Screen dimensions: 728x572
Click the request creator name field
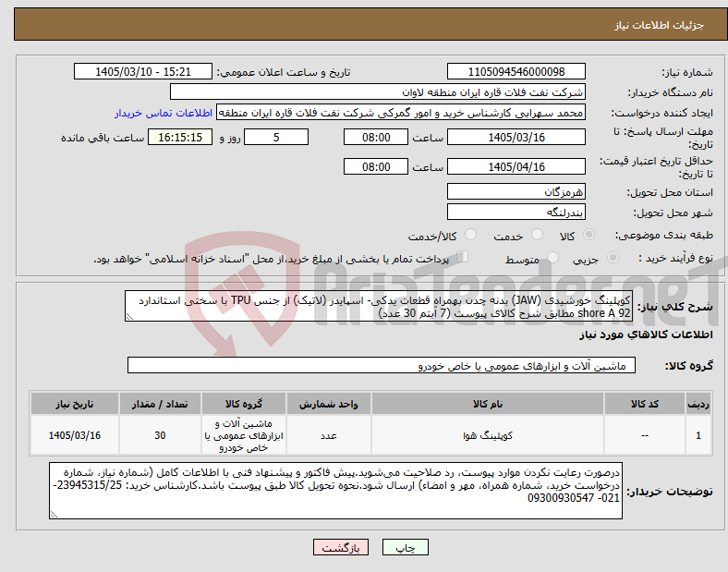pyautogui.click(x=401, y=113)
